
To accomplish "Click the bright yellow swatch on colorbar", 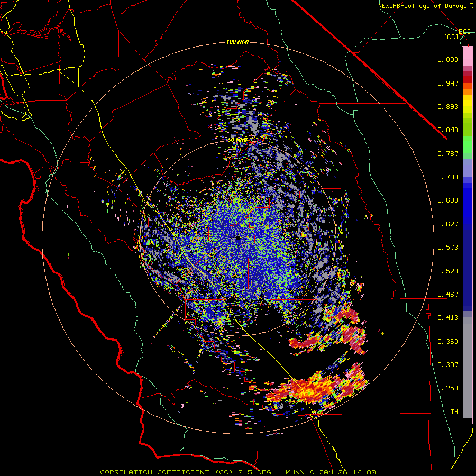I will tap(467, 104).
